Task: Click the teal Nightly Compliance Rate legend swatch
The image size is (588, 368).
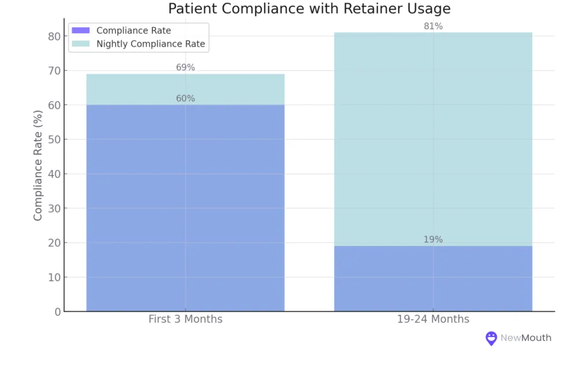Action: click(82, 44)
